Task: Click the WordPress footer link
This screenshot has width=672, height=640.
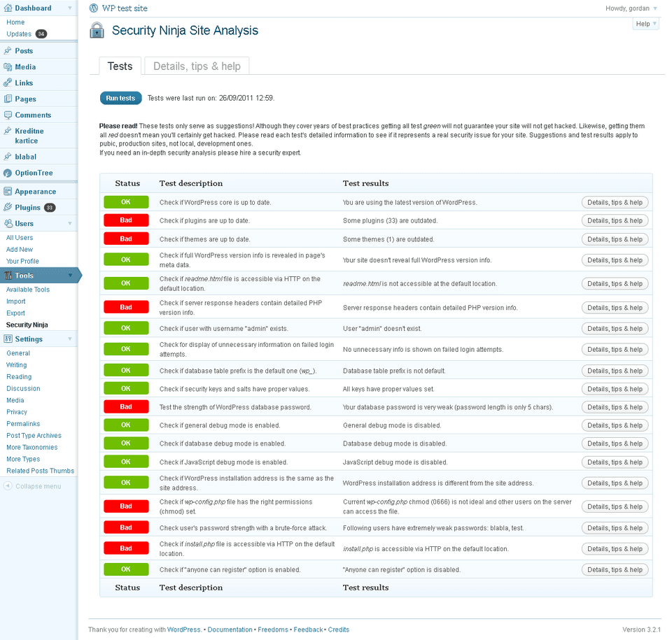Action: click(x=184, y=630)
